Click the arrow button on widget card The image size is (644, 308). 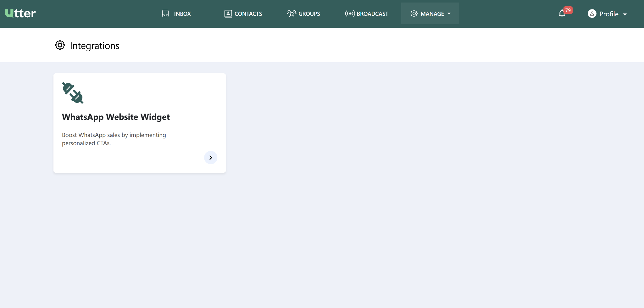[x=211, y=158]
